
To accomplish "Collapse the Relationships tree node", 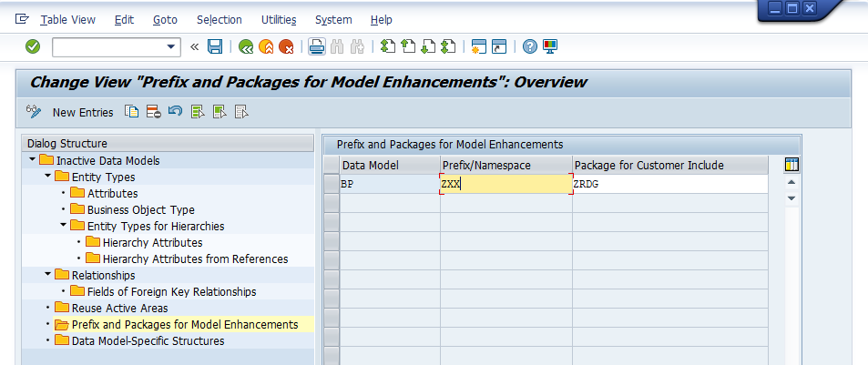I will tap(48, 275).
